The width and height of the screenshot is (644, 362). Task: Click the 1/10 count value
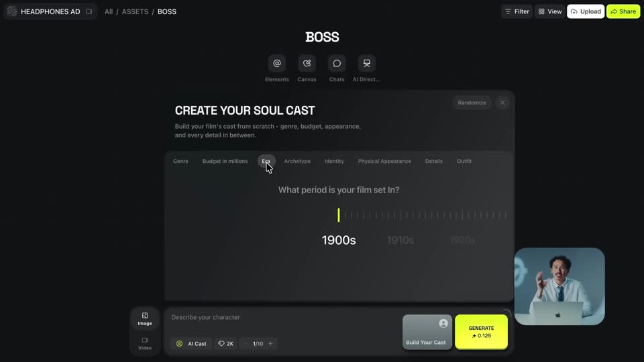click(258, 343)
